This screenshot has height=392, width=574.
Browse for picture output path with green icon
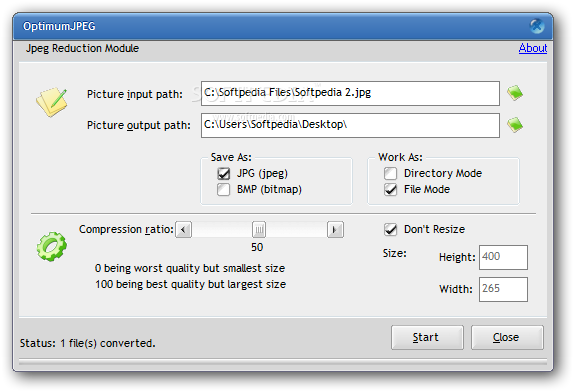pos(515,125)
